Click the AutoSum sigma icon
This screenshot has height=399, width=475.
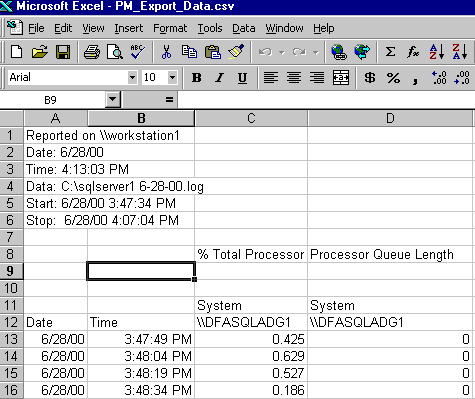pos(390,52)
